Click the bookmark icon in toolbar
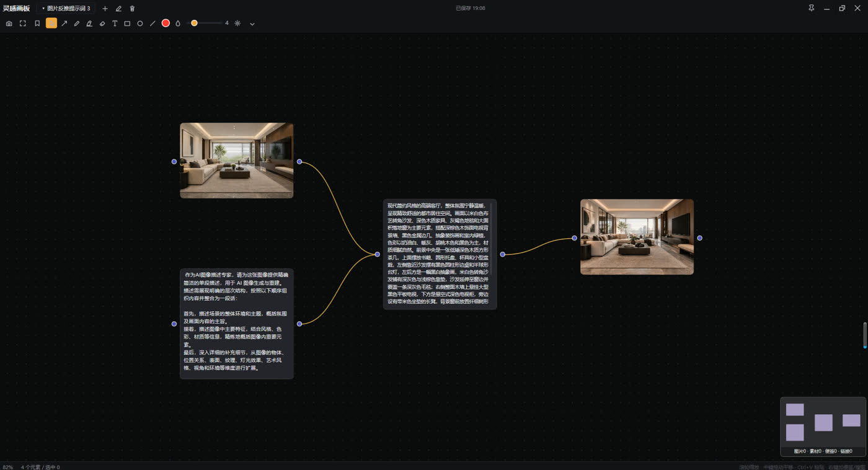 (x=37, y=24)
